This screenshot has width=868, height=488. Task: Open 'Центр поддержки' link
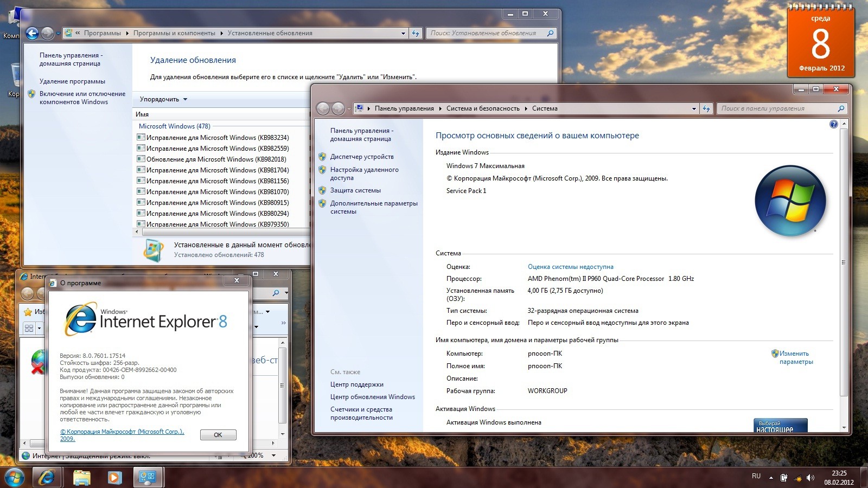point(357,384)
